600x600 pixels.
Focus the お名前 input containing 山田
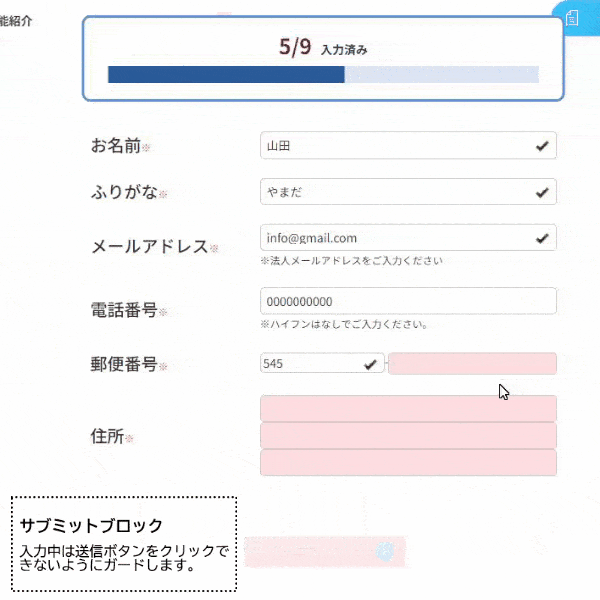click(x=395, y=146)
